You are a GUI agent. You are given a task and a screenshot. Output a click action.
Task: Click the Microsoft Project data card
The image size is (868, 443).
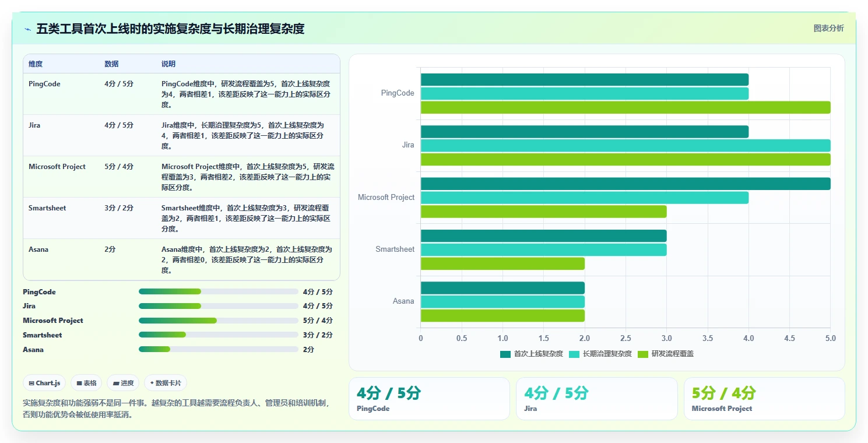pyautogui.click(x=764, y=399)
